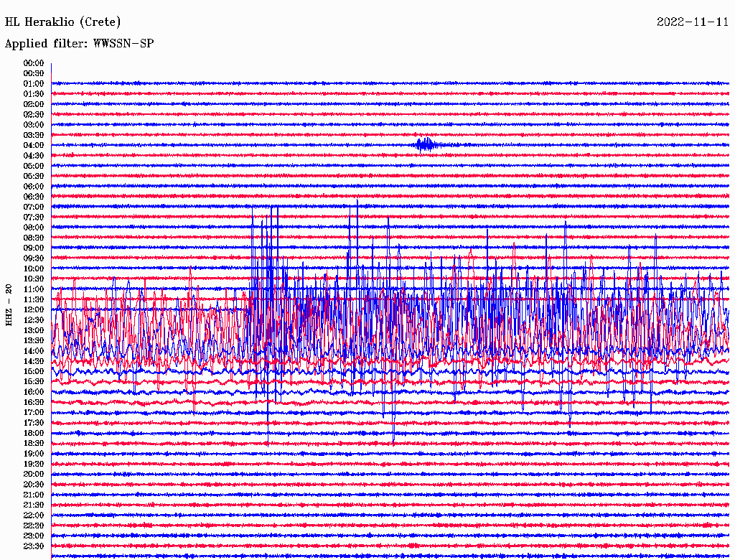Click the 02:30 time label
Screen dimensions: 735x560
[x=34, y=114]
